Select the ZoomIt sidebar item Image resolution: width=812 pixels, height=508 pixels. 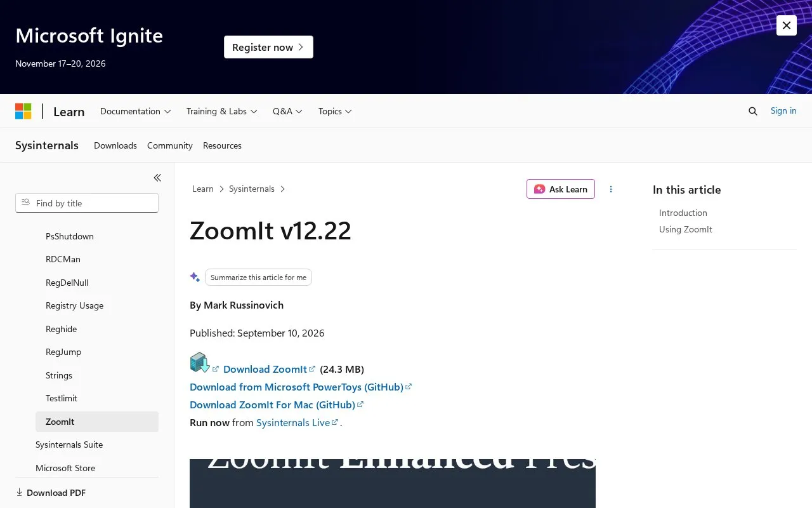97,422
